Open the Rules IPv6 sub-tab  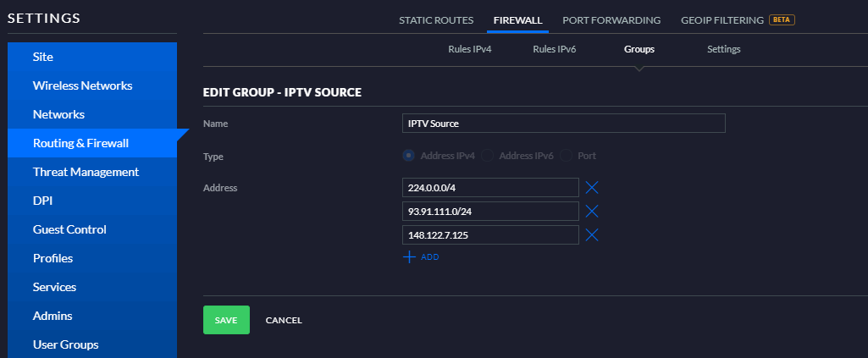555,49
